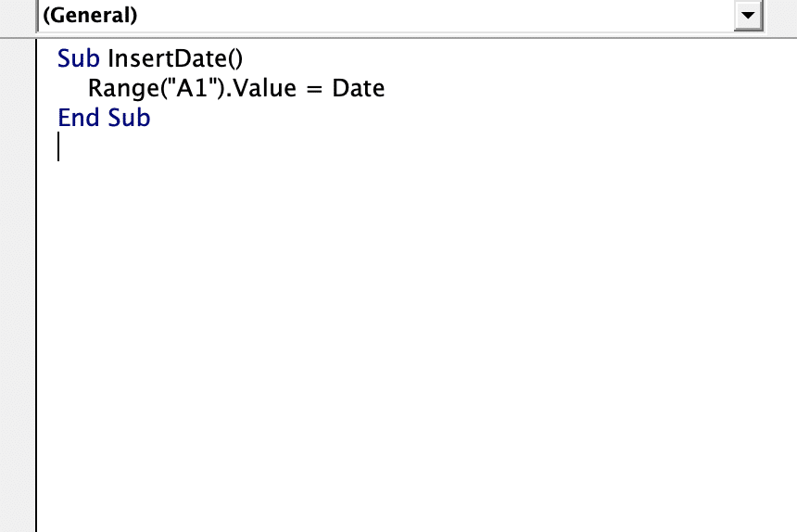Click the (General) combo box text field
Image resolution: width=797 pixels, height=532 pixels.
[386, 15]
